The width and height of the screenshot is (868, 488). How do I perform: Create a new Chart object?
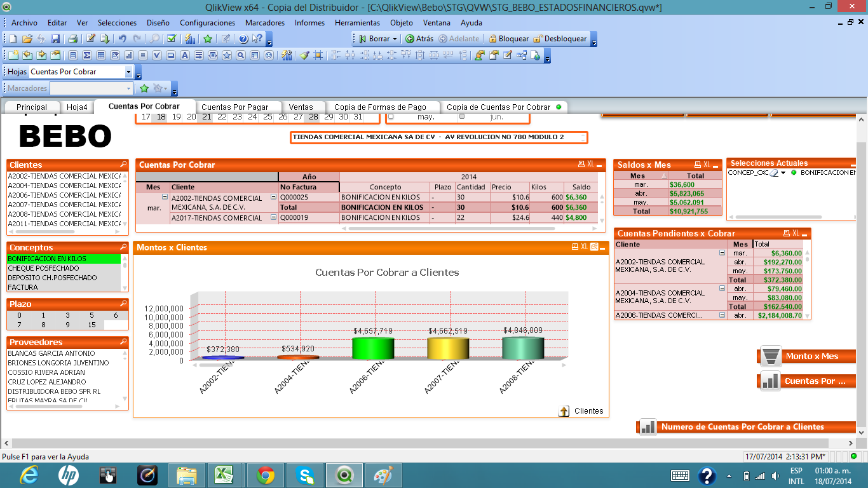point(129,55)
